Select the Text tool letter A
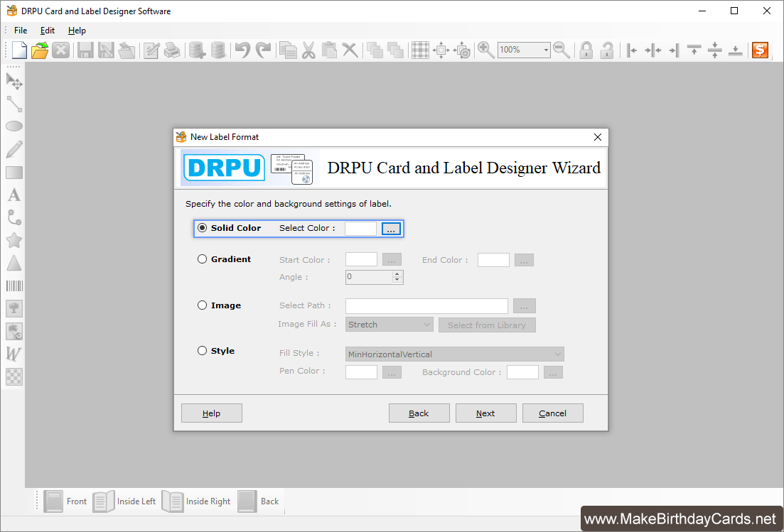The image size is (784, 532). (x=14, y=195)
